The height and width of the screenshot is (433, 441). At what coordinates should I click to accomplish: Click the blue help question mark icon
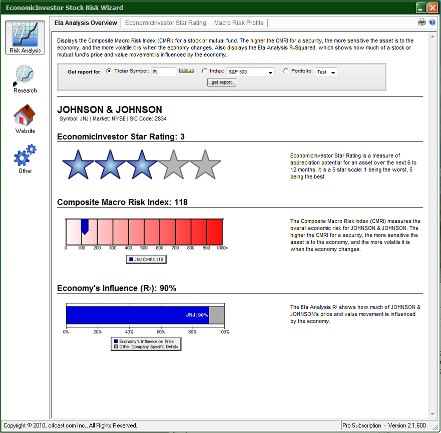click(432, 22)
